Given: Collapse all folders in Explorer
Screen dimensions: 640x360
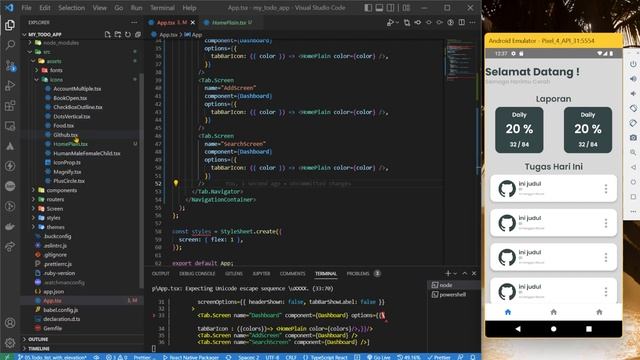Looking at the screenshot, I should 138,35.
